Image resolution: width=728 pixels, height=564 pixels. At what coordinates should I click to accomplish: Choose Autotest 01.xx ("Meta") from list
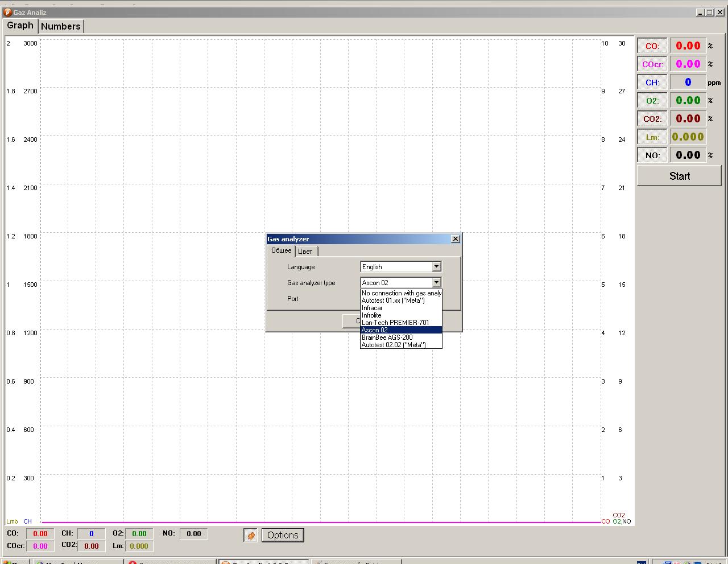click(401, 300)
